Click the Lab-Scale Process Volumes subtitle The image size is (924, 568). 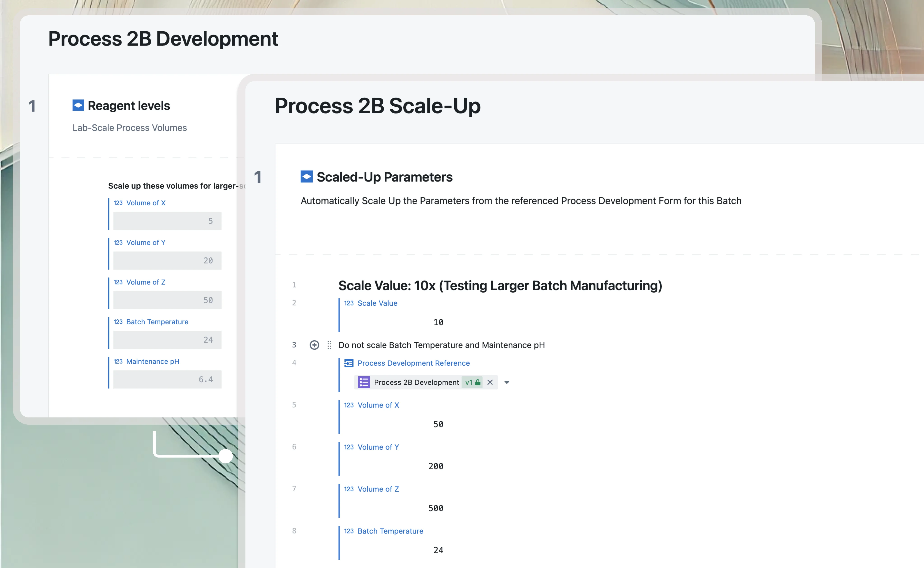(x=130, y=128)
